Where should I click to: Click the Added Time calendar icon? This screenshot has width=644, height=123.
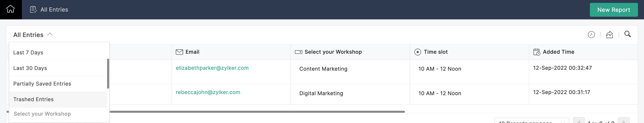[536, 52]
